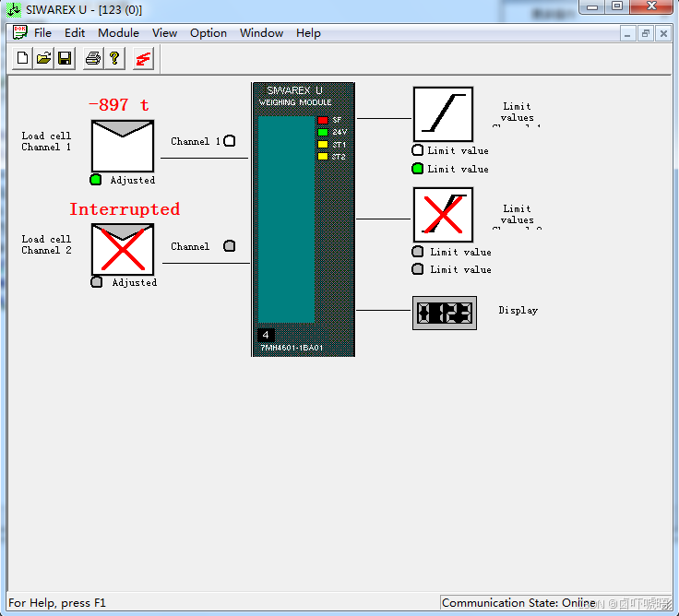Print with the printer toolbar icon
Screen dimensions: 679x616
point(92,58)
